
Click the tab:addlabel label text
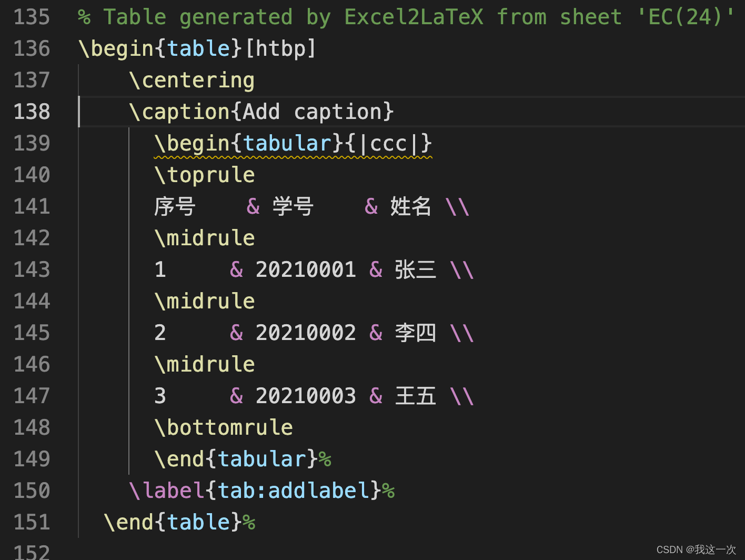[x=293, y=491]
